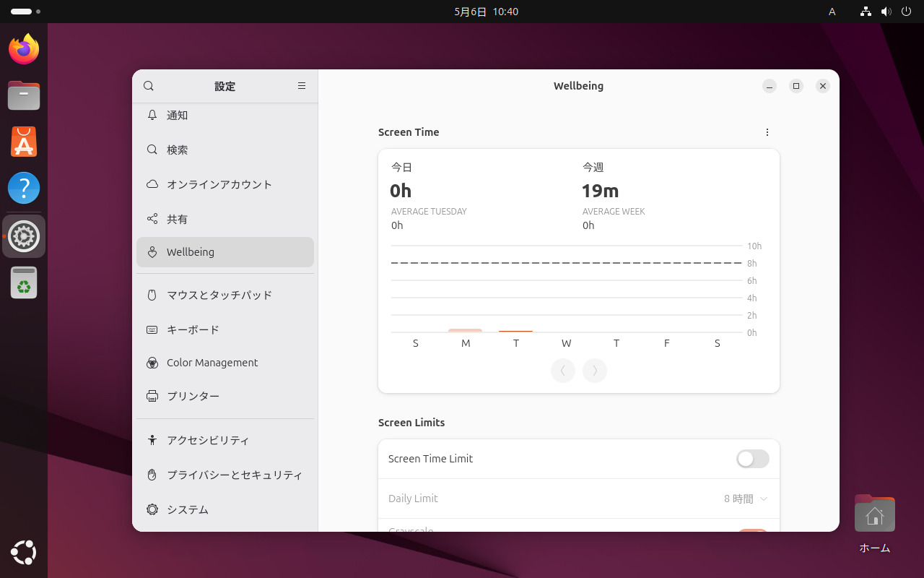Click the gear icon beside システム
Viewport: 924px width, 578px height.
tap(152, 509)
